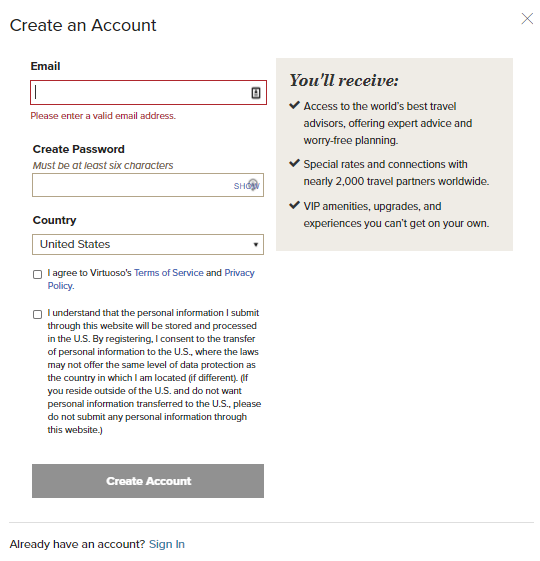This screenshot has height=561, width=540.
Task: Click the Create Account button
Action: (x=148, y=481)
